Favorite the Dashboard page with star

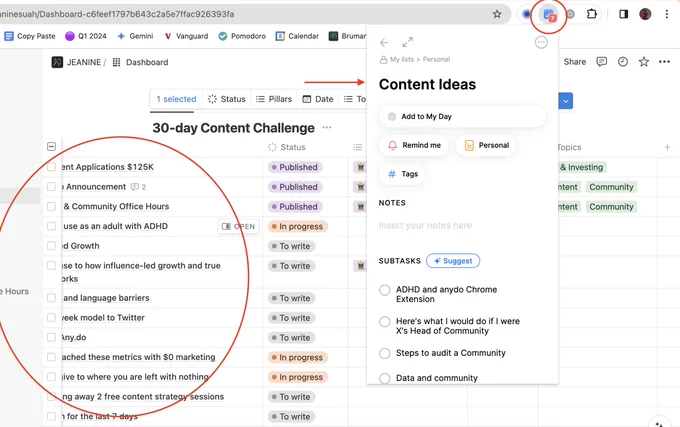pos(644,62)
